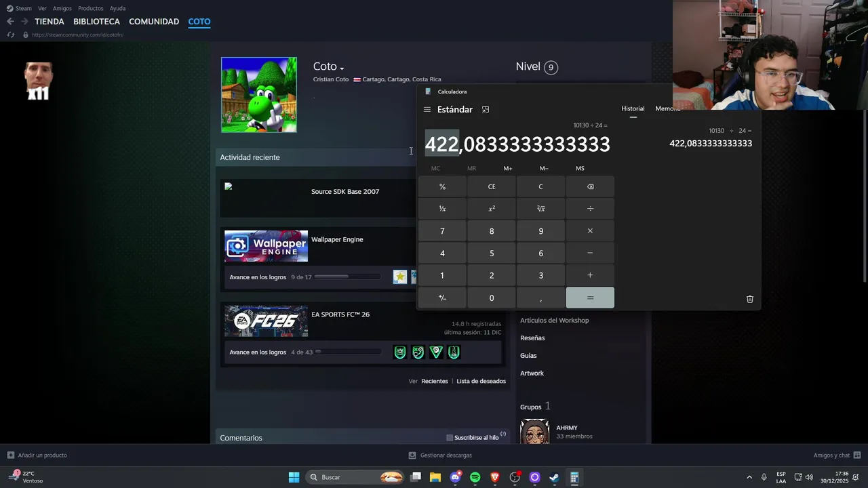
Task: Click the plus operator key
Action: [x=590, y=275]
